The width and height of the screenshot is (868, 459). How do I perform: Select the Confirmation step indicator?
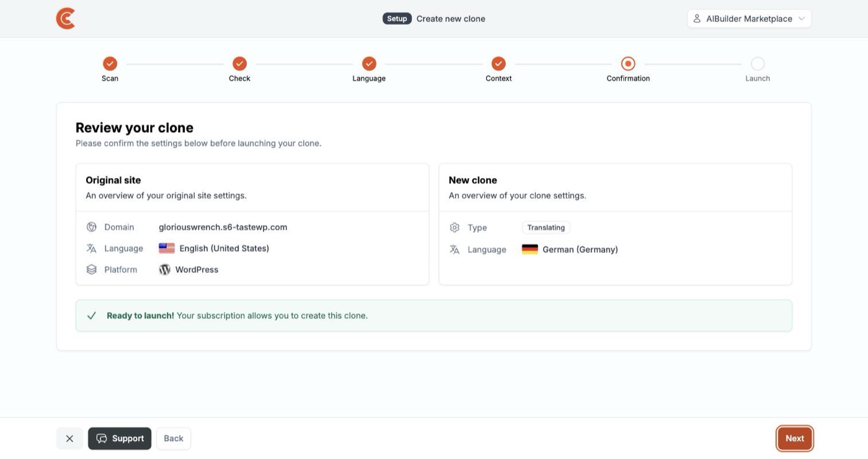coord(628,63)
